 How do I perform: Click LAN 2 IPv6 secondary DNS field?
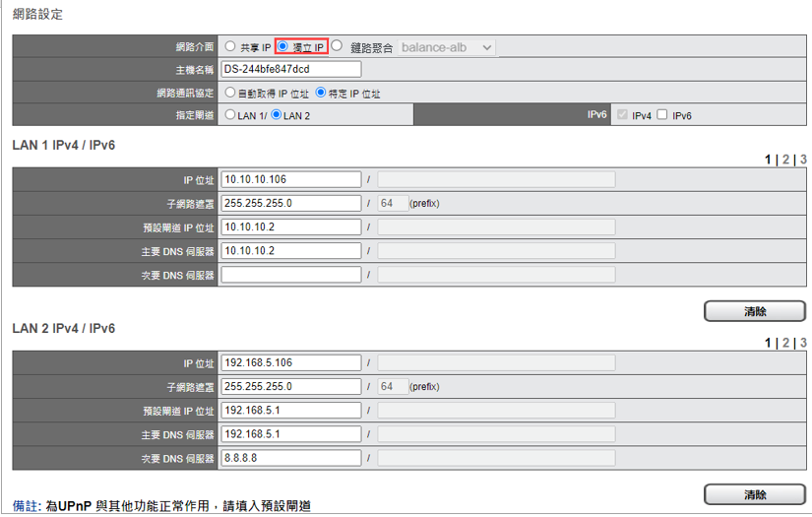point(497,458)
